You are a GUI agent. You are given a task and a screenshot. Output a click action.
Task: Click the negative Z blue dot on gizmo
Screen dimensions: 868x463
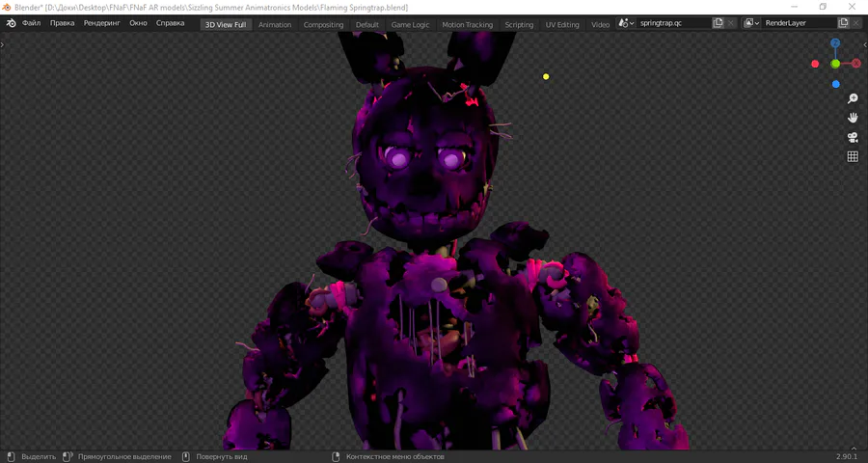point(836,84)
